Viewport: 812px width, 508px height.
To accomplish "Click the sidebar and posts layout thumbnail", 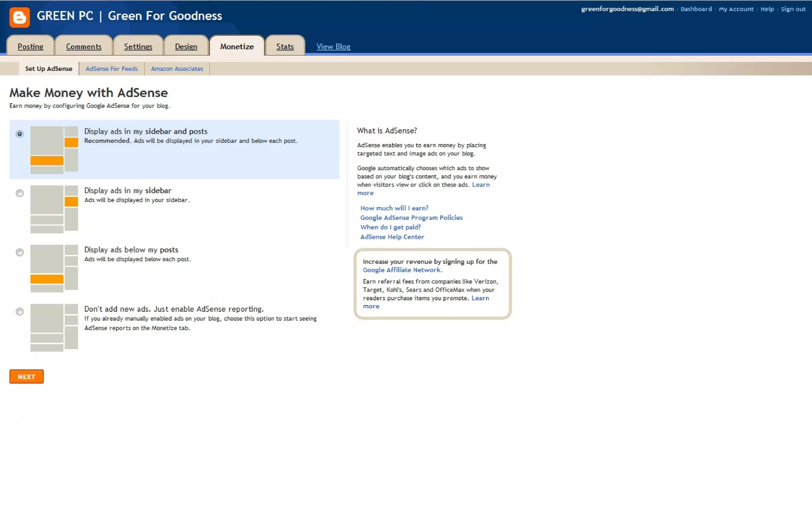I will coord(54,150).
